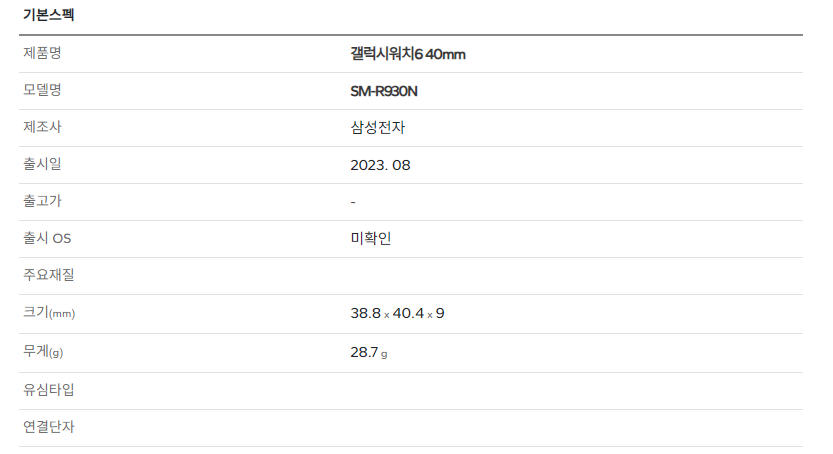Click the 출시일 row label
The image size is (833, 454).
click(42, 164)
